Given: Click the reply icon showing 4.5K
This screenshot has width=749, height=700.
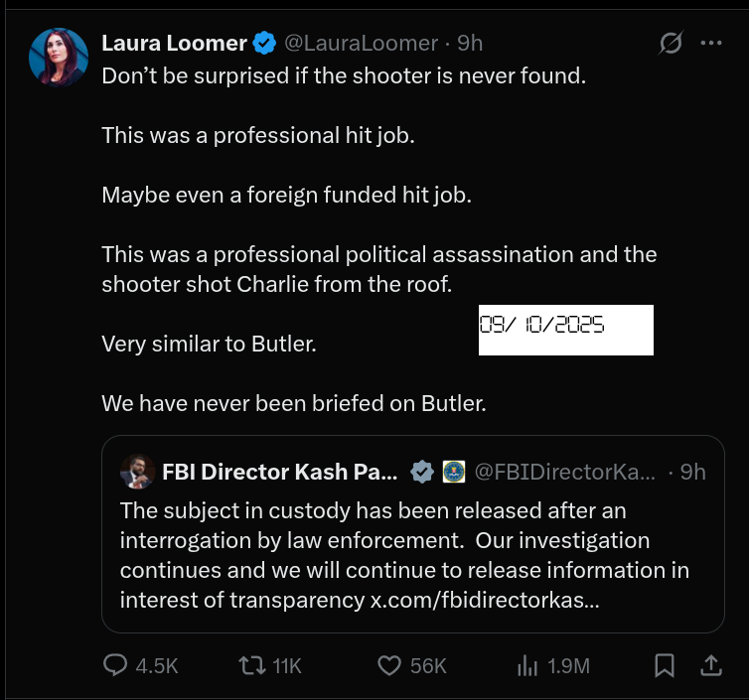Looking at the screenshot, I should coord(117,665).
